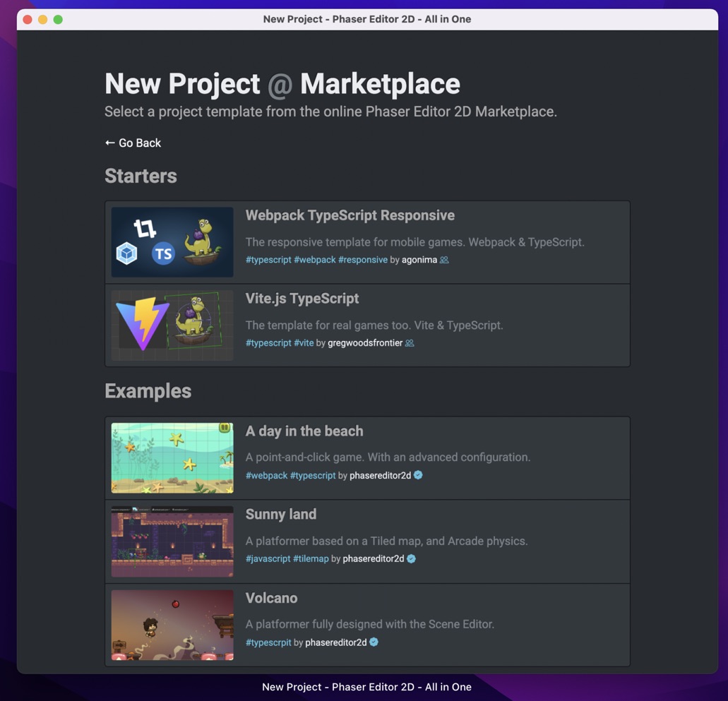728x701 pixels.
Task: Open phasereditor2d author link in Sunny land row
Action: point(374,559)
